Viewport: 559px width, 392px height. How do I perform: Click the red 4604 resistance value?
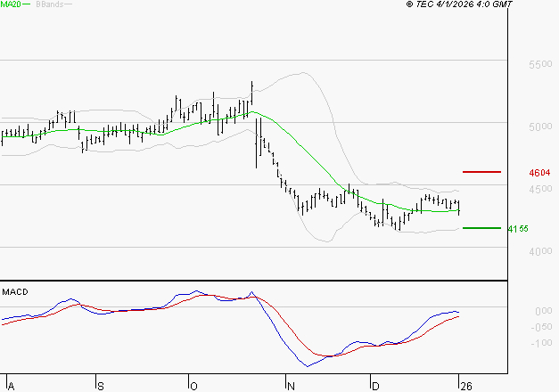pos(539,173)
